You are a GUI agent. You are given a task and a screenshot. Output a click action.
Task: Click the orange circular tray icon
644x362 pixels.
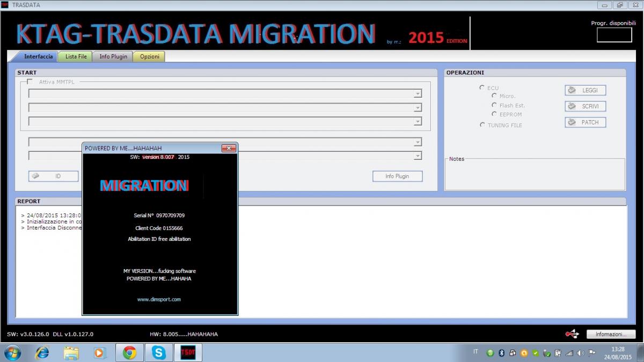point(524,353)
